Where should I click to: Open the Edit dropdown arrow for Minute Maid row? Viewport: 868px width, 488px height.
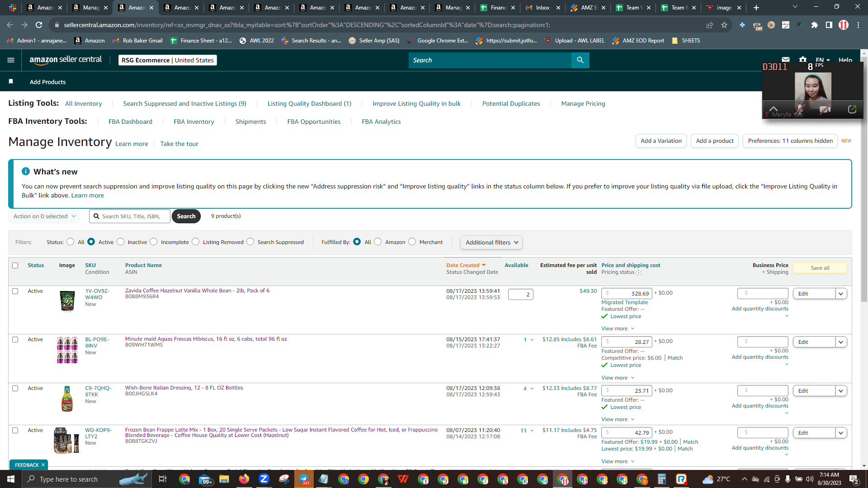pos(841,342)
